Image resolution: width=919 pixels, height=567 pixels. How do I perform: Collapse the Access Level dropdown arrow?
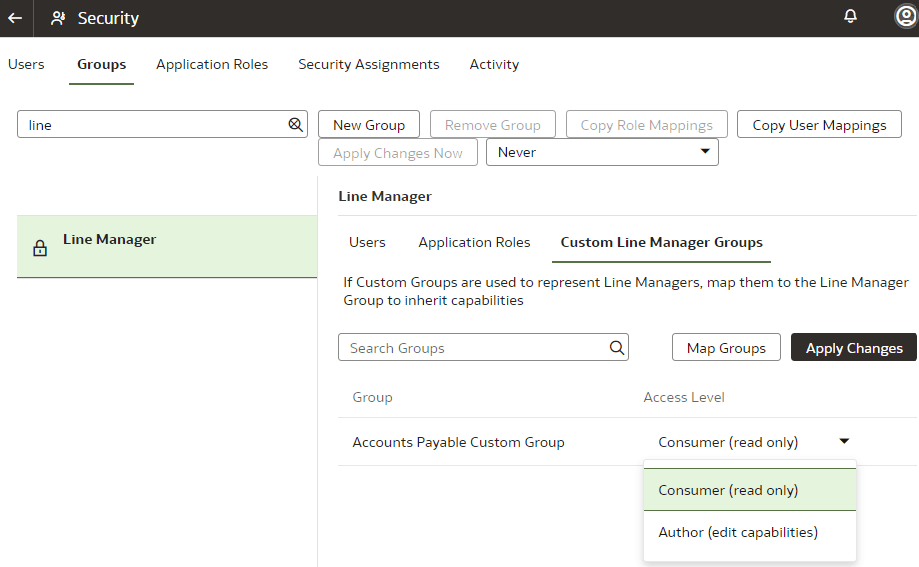click(844, 441)
